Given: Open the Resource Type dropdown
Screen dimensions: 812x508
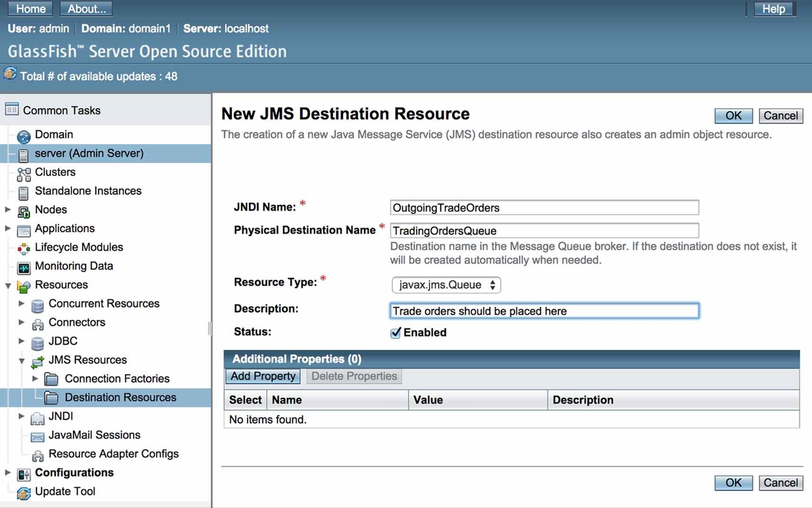Looking at the screenshot, I should tap(446, 285).
